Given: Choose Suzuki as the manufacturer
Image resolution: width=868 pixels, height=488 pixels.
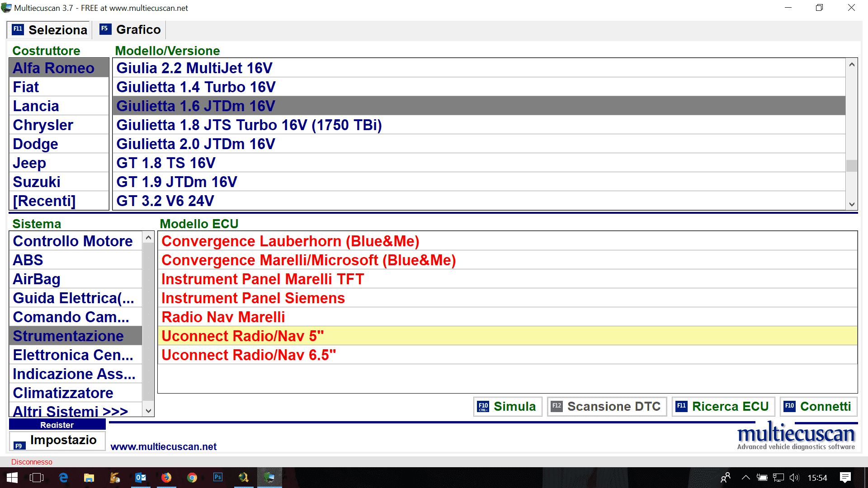Looking at the screenshot, I should tap(59, 182).
